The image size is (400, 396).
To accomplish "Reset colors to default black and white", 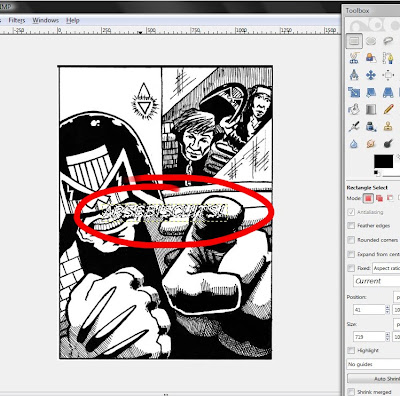I will 376,173.
